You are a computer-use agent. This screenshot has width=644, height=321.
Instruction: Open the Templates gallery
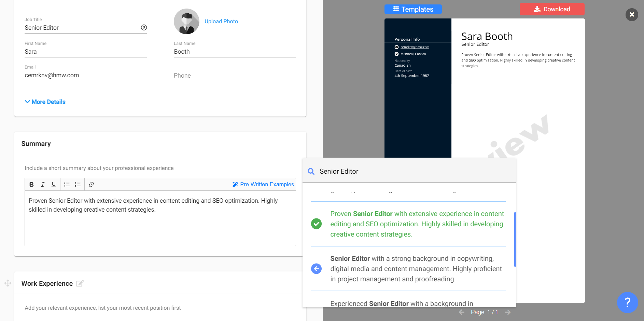pos(413,9)
